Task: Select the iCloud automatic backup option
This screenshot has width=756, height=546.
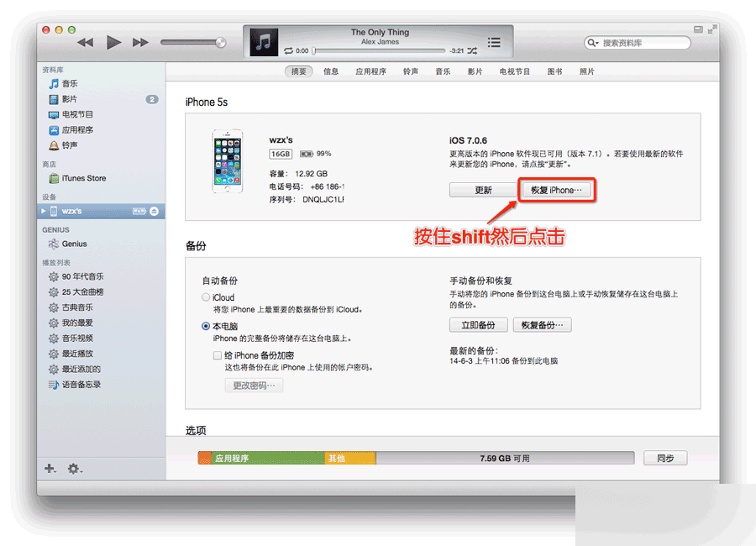Action: [205, 297]
